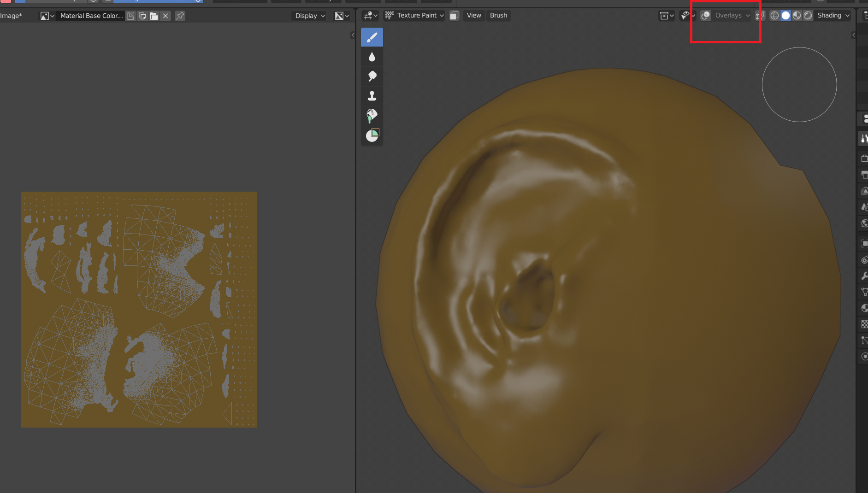Screen dimensions: 868x493
Task: Open the View menu
Action: click(474, 15)
